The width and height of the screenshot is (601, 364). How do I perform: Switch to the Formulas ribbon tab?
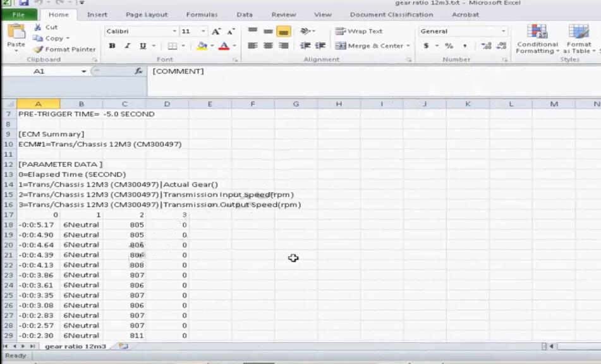point(202,15)
